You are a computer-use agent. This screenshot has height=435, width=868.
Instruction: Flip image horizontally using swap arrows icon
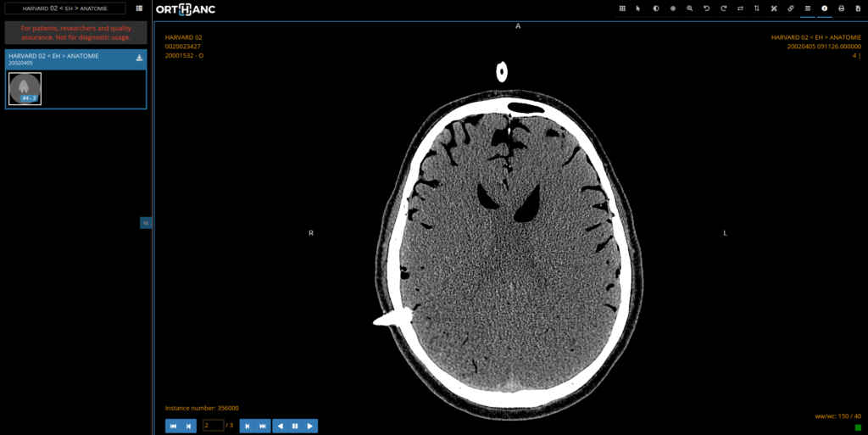click(x=740, y=8)
